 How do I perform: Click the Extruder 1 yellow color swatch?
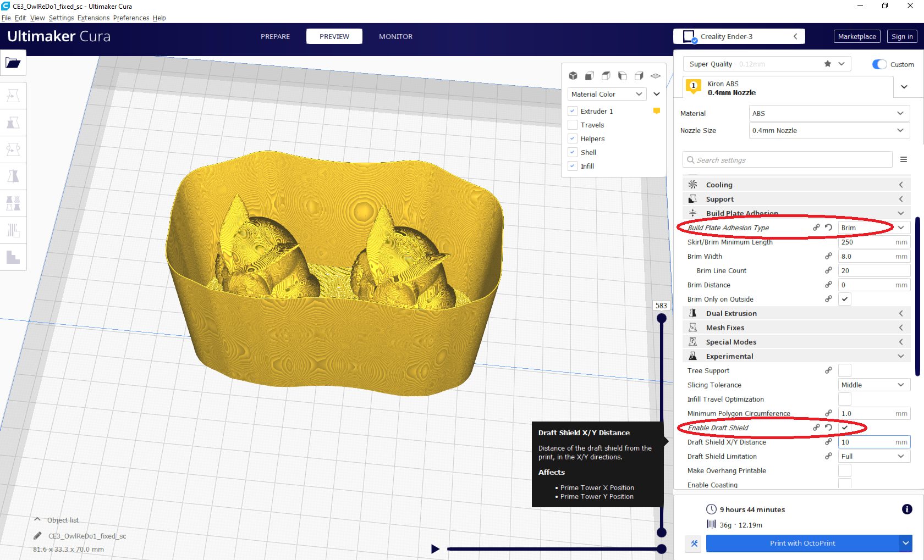656,111
